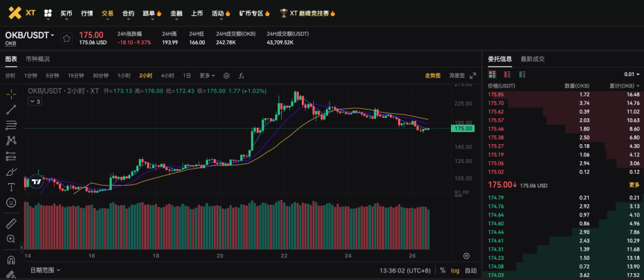Switch to the 最新成交 tab
Viewport: 644px width, 280px height.
pos(532,59)
